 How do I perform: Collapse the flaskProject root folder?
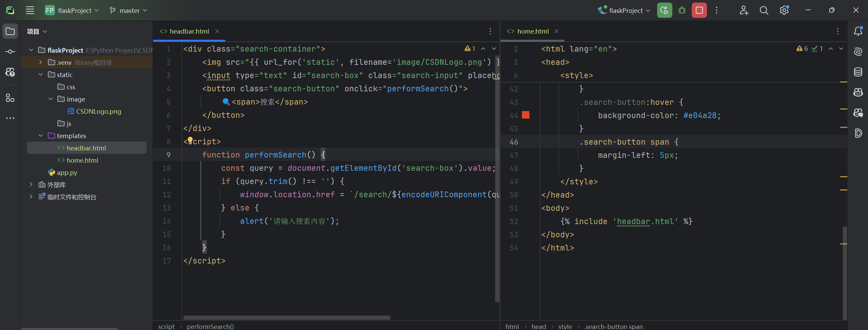31,50
